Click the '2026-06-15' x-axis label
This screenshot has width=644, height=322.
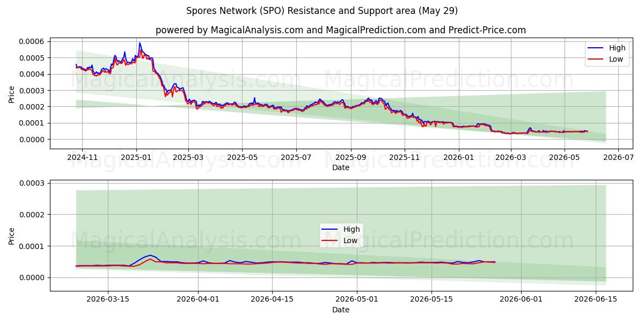point(596,300)
